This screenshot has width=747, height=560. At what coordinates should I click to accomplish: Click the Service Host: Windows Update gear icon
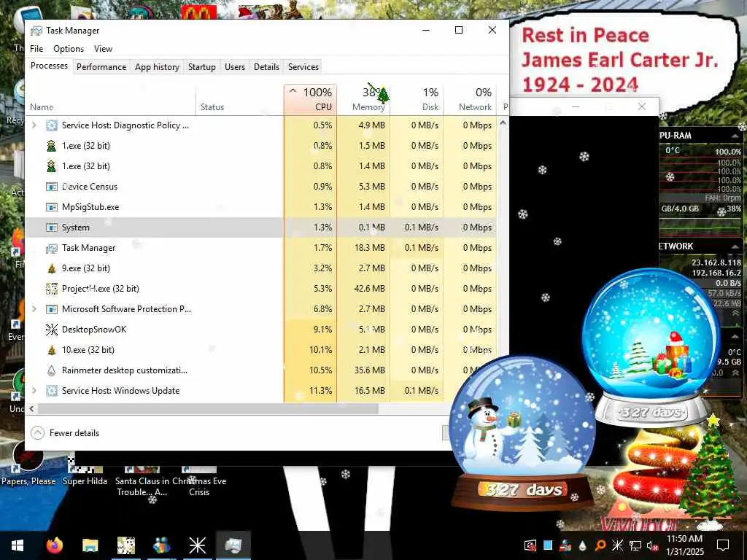click(52, 391)
